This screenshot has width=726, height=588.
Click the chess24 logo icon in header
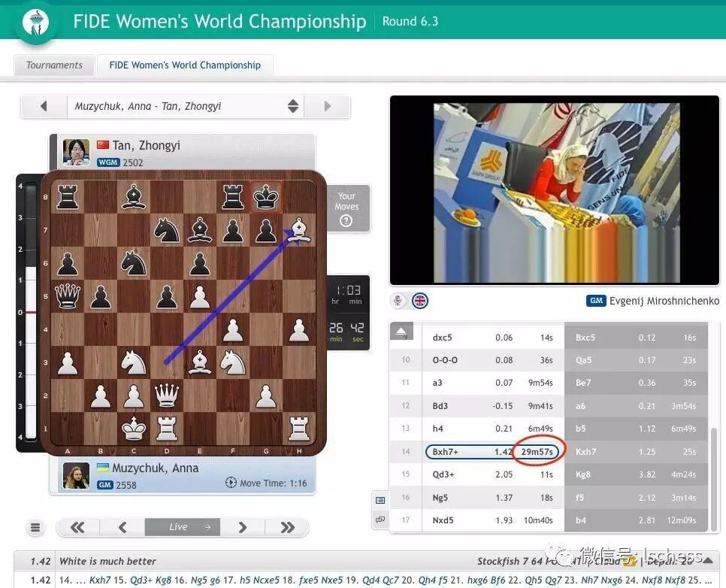click(x=36, y=22)
